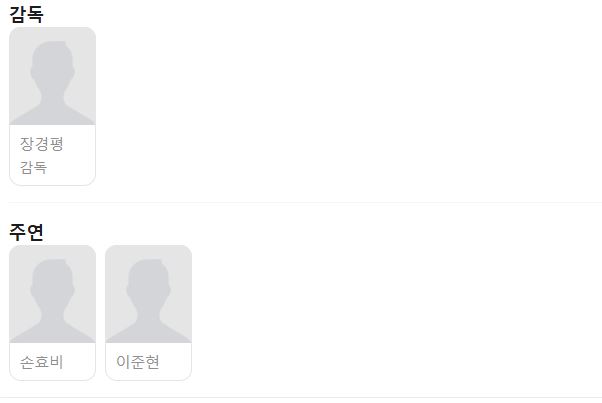
Task: Click the 장경평 name text
Action: click(41, 144)
